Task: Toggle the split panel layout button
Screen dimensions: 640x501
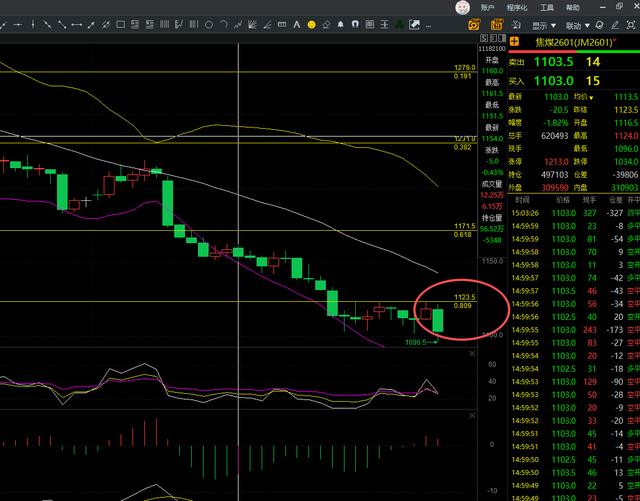Action: point(501,38)
